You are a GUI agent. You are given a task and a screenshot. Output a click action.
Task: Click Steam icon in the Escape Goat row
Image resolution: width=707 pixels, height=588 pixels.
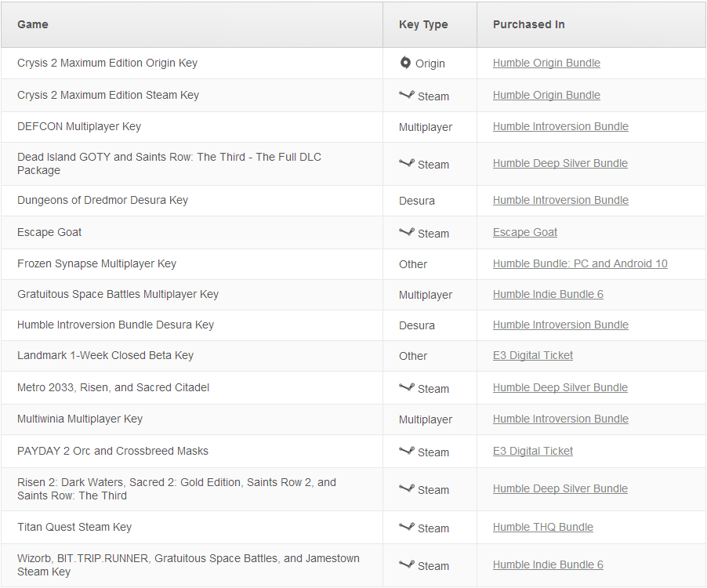click(407, 232)
